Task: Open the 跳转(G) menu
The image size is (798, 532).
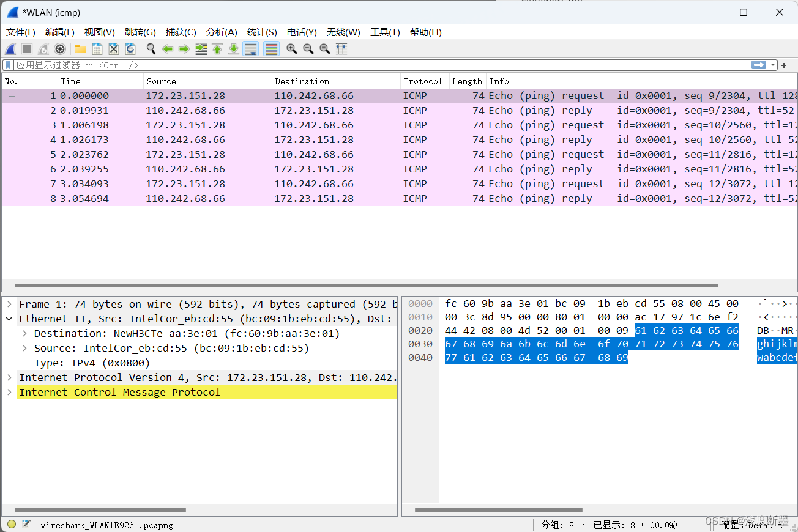Action: click(x=140, y=32)
